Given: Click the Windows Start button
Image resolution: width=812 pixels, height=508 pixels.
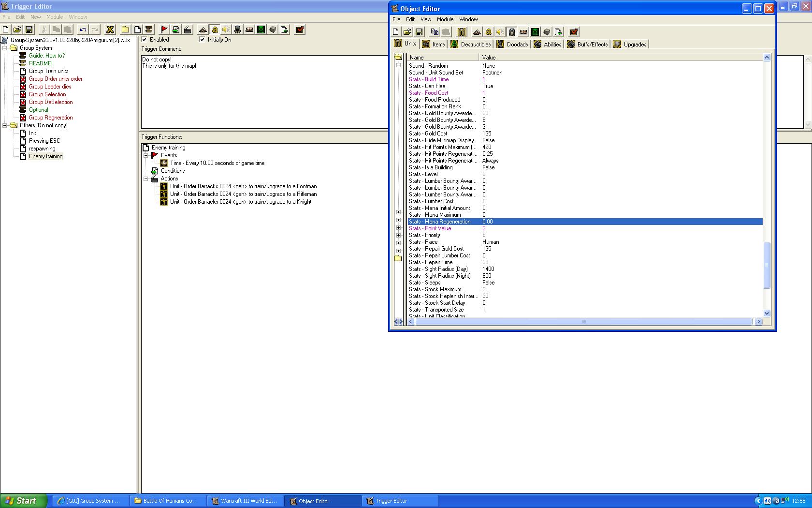Looking at the screenshot, I should pyautogui.click(x=24, y=501).
